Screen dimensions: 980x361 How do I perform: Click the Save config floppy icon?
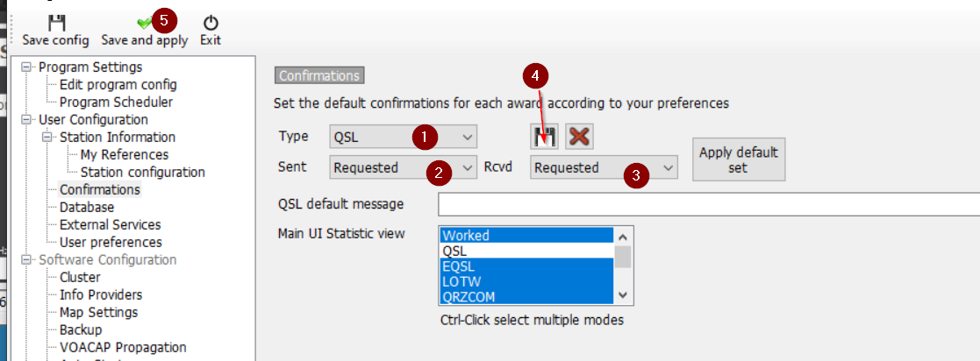56,23
